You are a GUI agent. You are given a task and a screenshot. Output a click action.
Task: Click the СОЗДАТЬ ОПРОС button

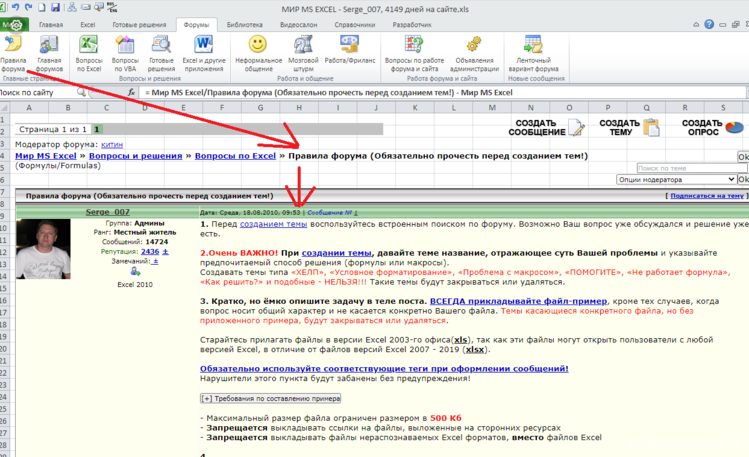713,128
